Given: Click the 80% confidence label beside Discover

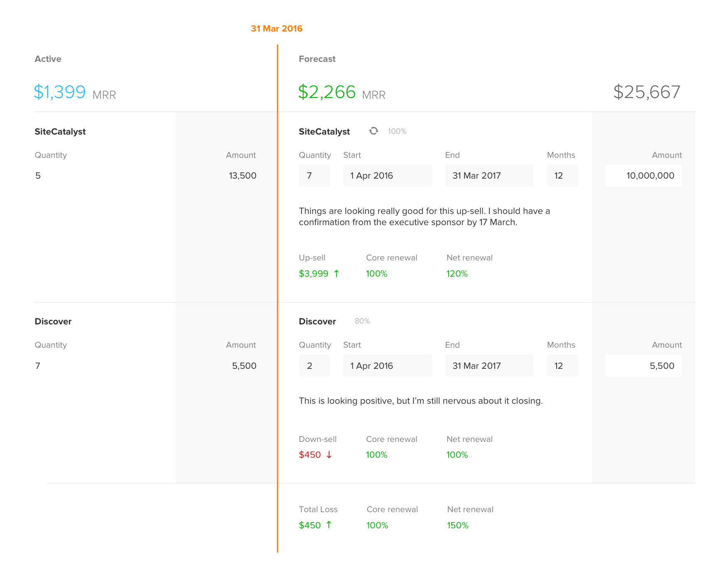Looking at the screenshot, I should [362, 321].
